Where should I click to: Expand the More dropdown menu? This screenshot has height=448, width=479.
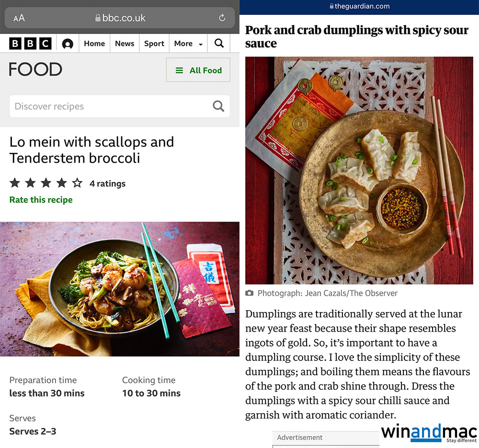(x=188, y=44)
